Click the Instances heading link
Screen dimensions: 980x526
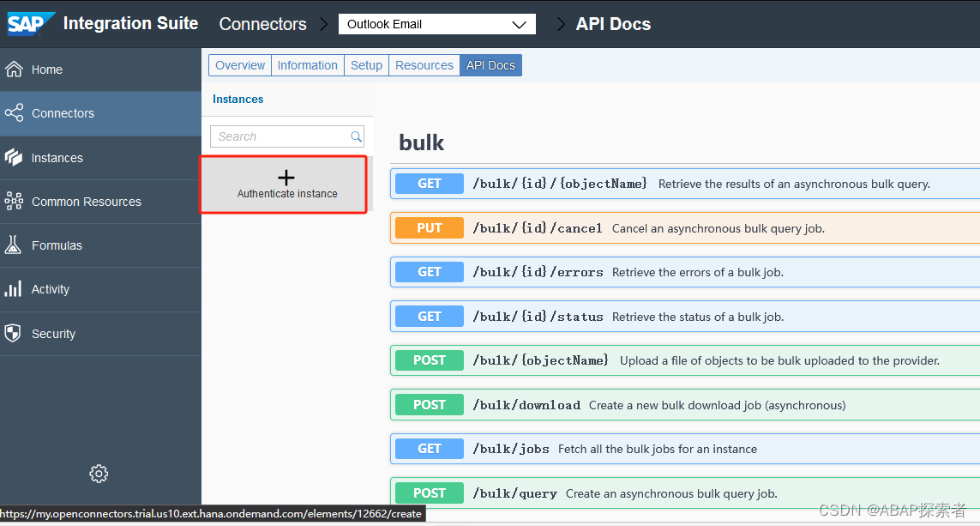pyautogui.click(x=238, y=99)
